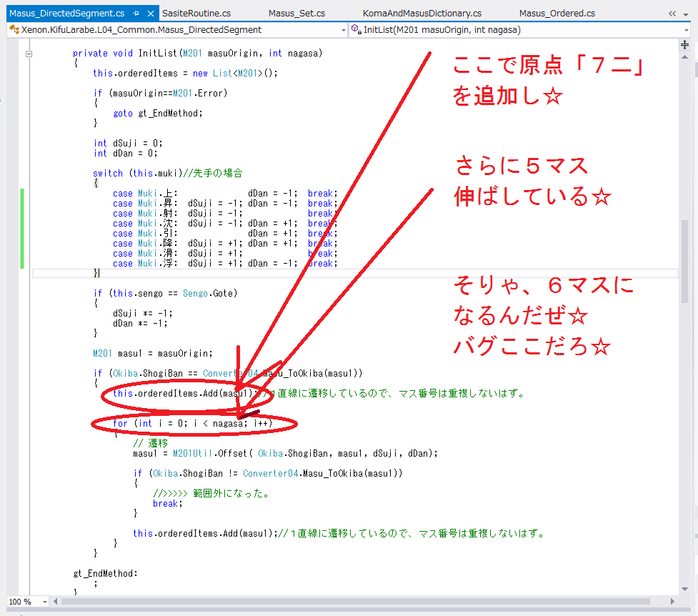Screen dimensions: 698x616
Task: Click the gt_EndMethod: label line
Action: coord(106,573)
